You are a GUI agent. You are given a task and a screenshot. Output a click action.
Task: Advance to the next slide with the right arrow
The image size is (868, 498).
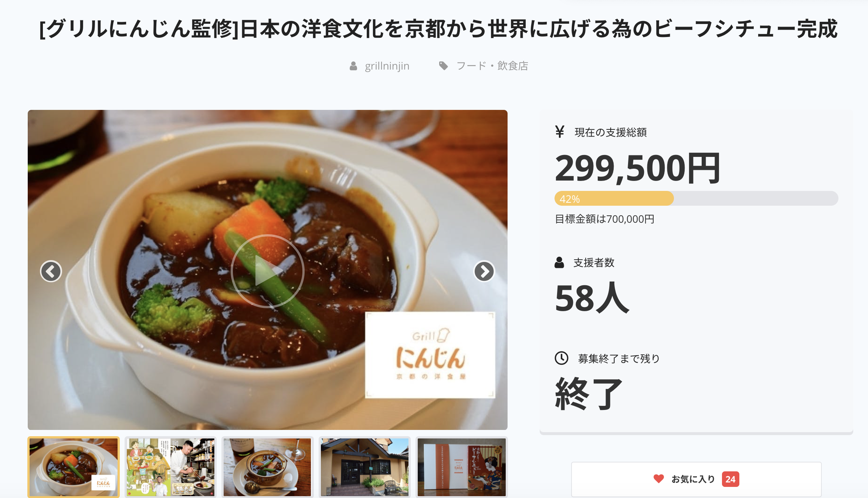pos(484,271)
